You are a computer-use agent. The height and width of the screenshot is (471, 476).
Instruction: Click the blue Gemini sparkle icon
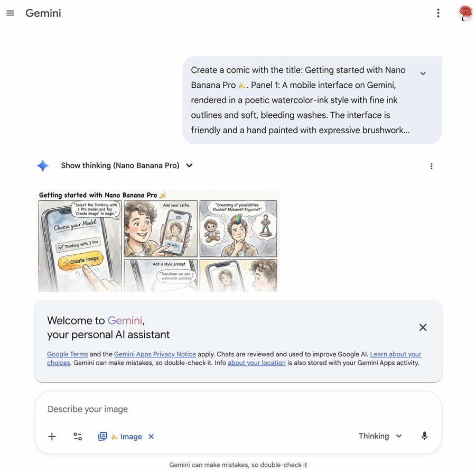pos(43,165)
